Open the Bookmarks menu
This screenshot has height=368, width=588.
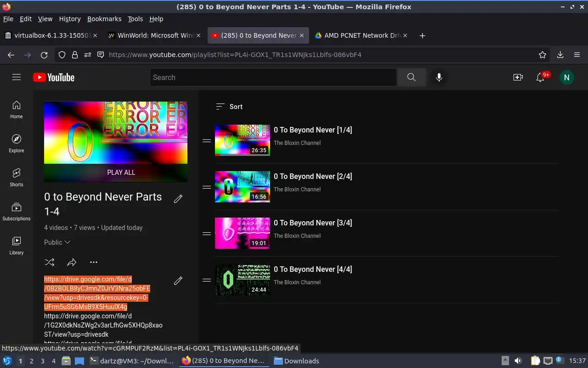[x=104, y=19]
